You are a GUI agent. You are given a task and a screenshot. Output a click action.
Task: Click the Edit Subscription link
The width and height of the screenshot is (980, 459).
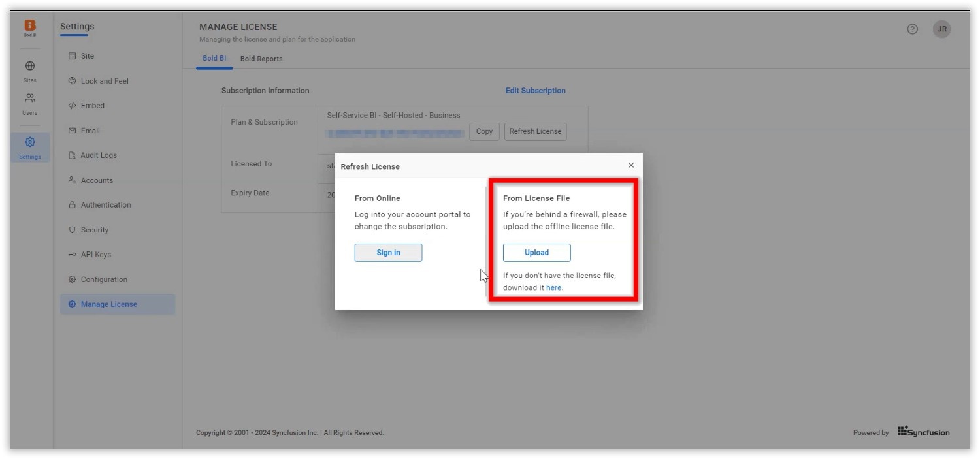coord(535,91)
